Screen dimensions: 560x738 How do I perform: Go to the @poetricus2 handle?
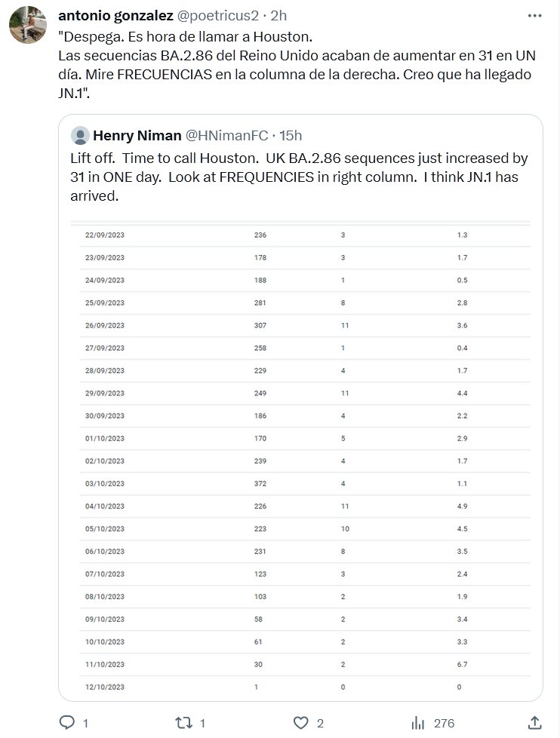(224, 15)
